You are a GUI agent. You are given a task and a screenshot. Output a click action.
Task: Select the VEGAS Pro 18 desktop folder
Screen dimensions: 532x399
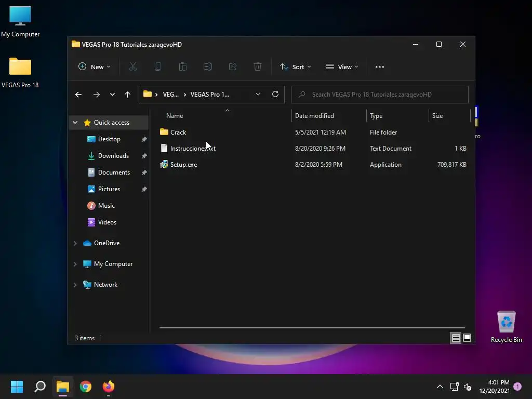(x=20, y=73)
